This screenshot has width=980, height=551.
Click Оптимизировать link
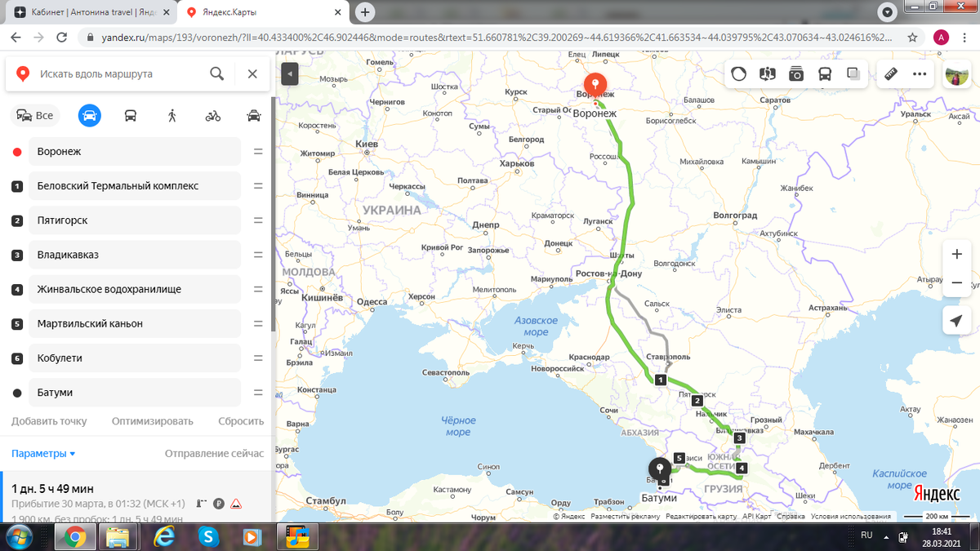[x=153, y=421]
